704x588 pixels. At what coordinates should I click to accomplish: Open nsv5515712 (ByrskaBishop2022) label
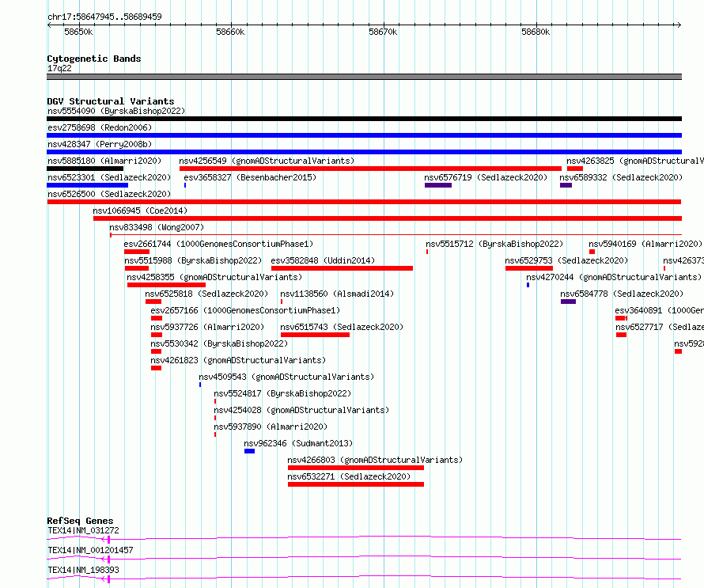pos(494,244)
